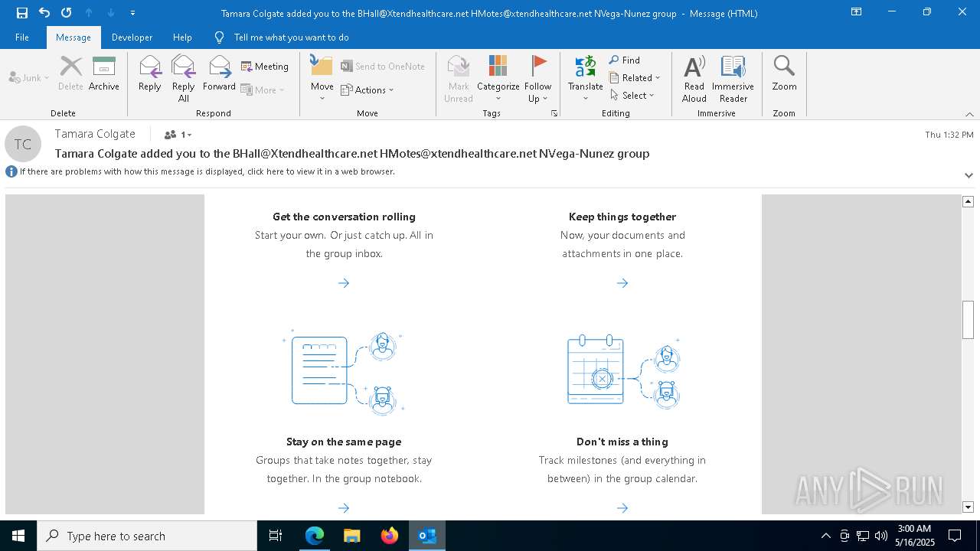980x551 pixels.
Task: Open the Categorize color menu
Action: (x=498, y=79)
